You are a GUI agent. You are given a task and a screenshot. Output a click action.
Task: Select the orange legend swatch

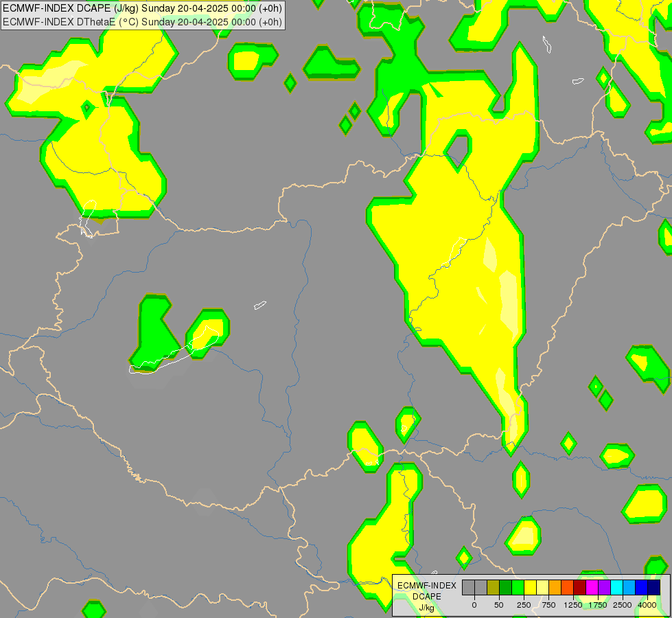coord(555,588)
